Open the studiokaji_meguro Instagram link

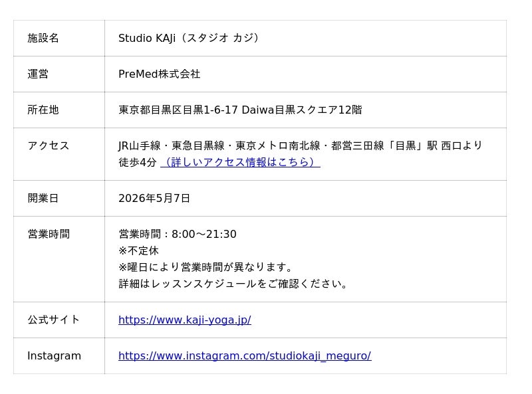pos(245,355)
